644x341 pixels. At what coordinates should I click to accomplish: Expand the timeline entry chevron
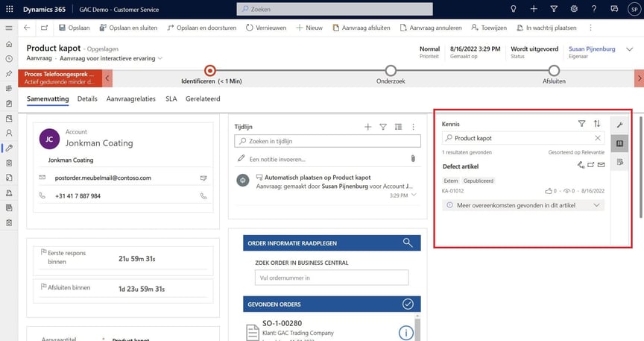[x=414, y=195]
